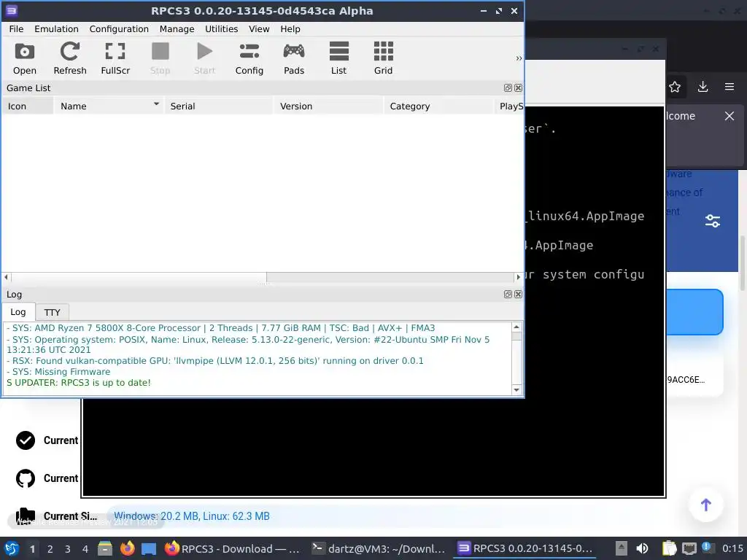Open the Utilities menu
Image resolution: width=747 pixels, height=560 pixels.
point(222,29)
